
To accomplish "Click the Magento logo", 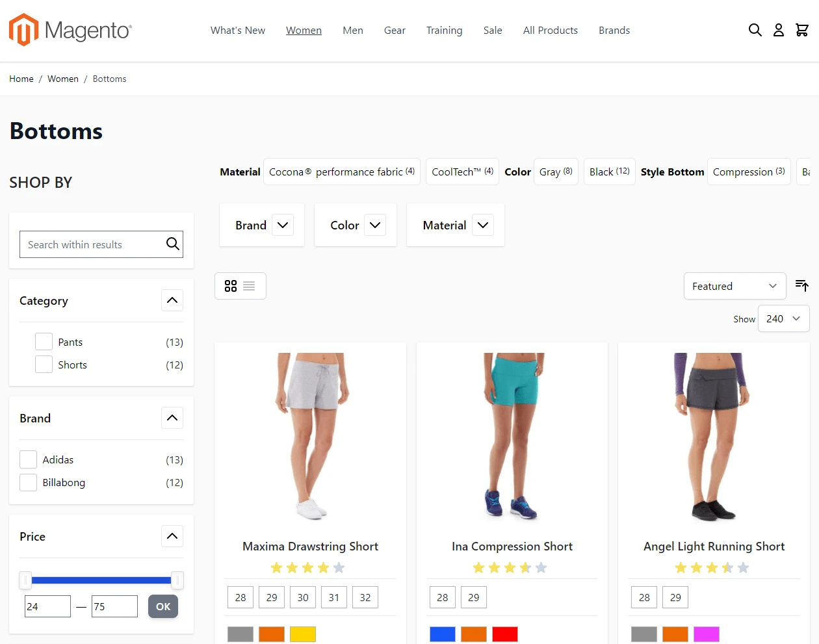I will tap(70, 31).
